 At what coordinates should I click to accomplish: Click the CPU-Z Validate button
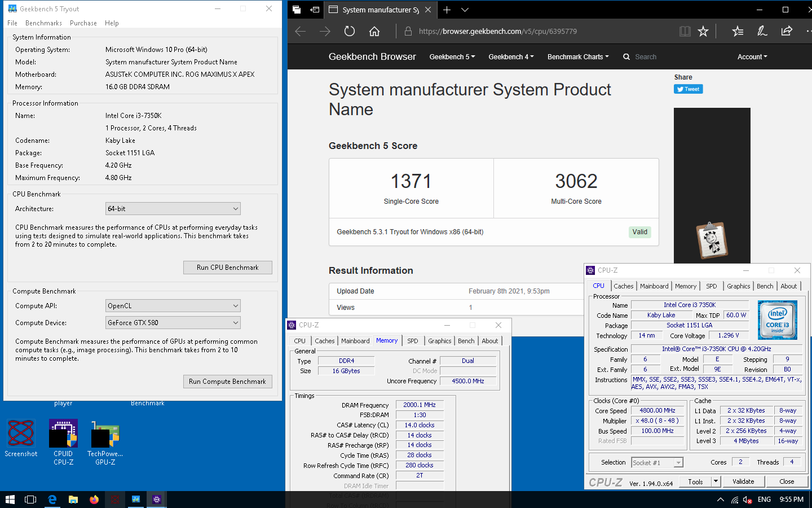(743, 481)
